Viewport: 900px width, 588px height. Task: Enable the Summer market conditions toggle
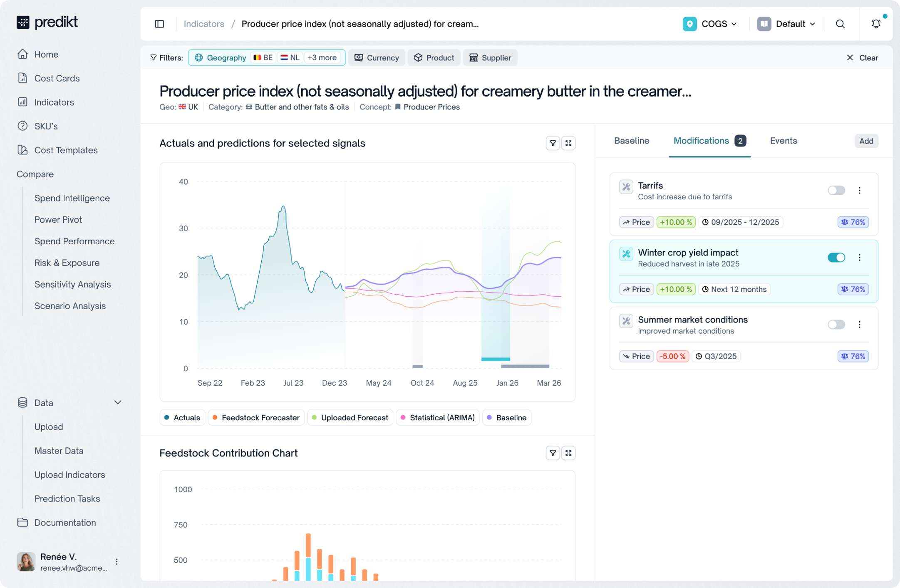pos(836,325)
